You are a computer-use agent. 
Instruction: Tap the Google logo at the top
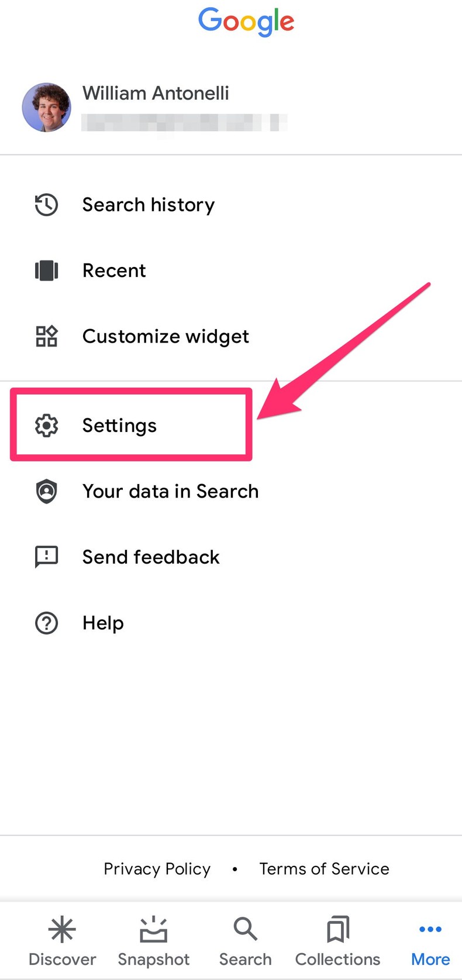pyautogui.click(x=246, y=21)
